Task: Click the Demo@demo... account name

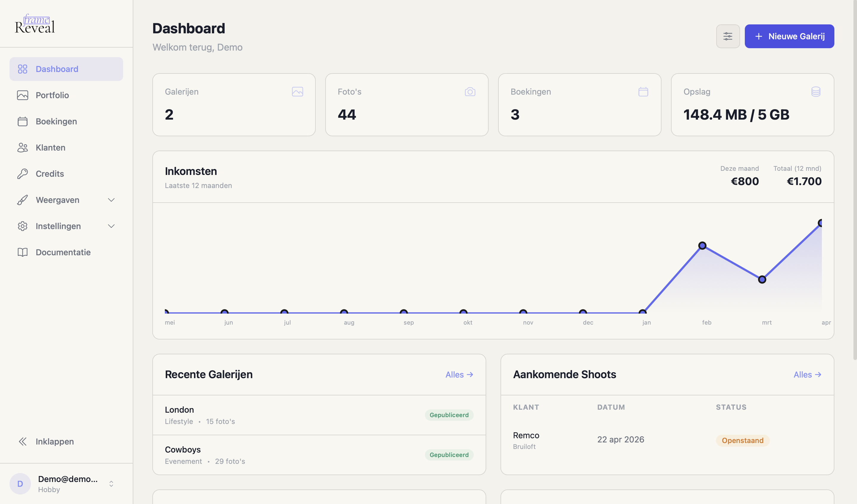Action: (68, 479)
